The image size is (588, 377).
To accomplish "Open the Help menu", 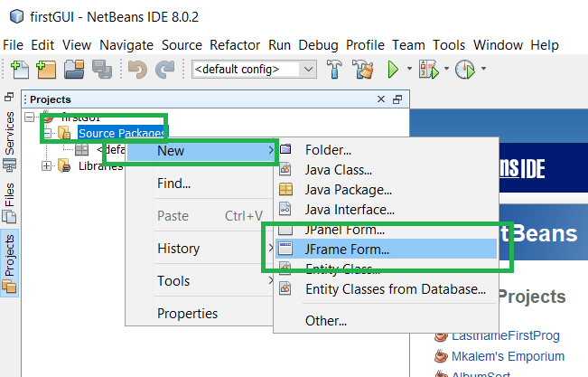I will click(545, 45).
